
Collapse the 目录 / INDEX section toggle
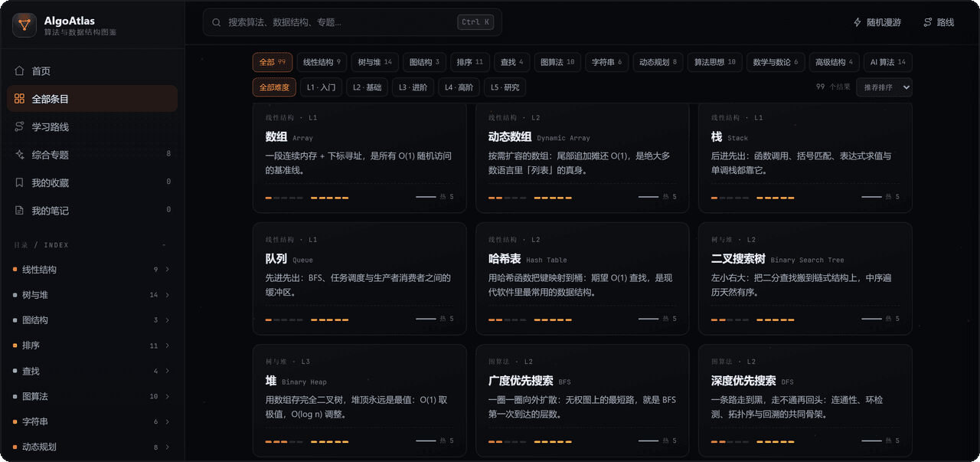[x=164, y=245]
